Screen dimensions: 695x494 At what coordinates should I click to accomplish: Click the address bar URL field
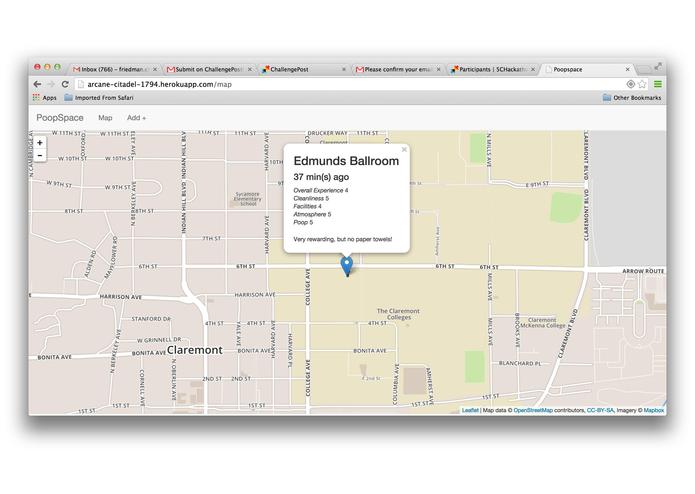point(350,84)
